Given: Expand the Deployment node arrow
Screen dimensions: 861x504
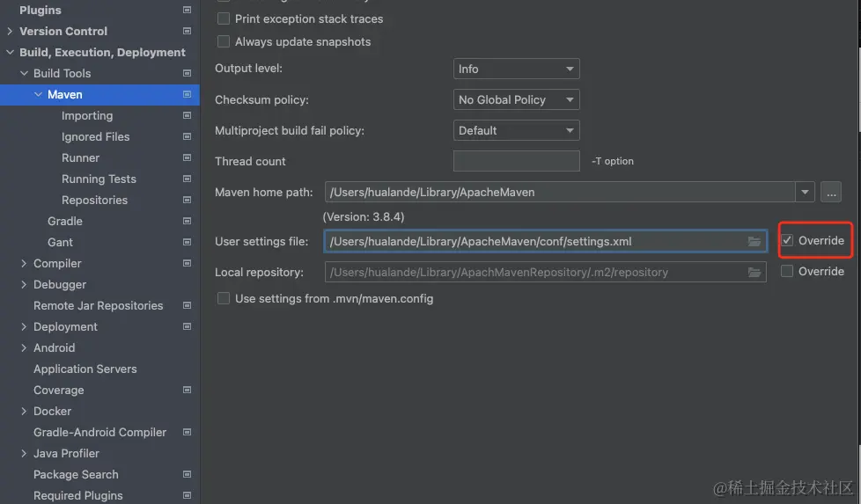Looking at the screenshot, I should pos(24,326).
